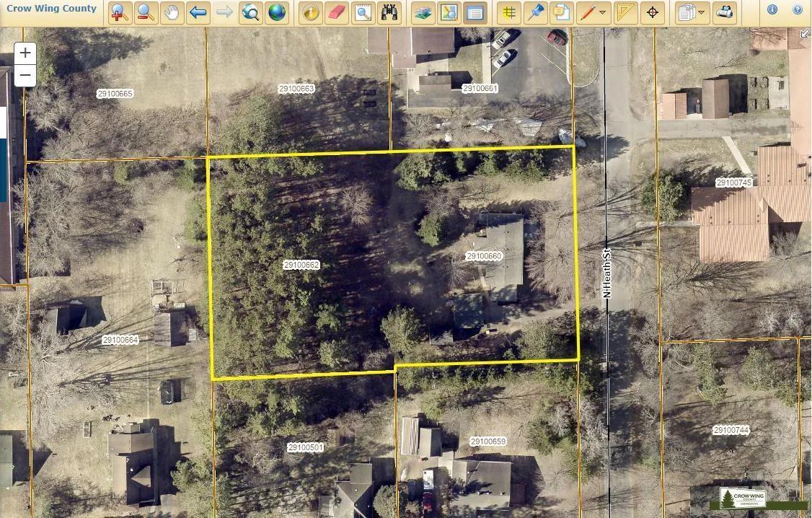Select the Zoom In magnifier tool

pyautogui.click(x=120, y=12)
